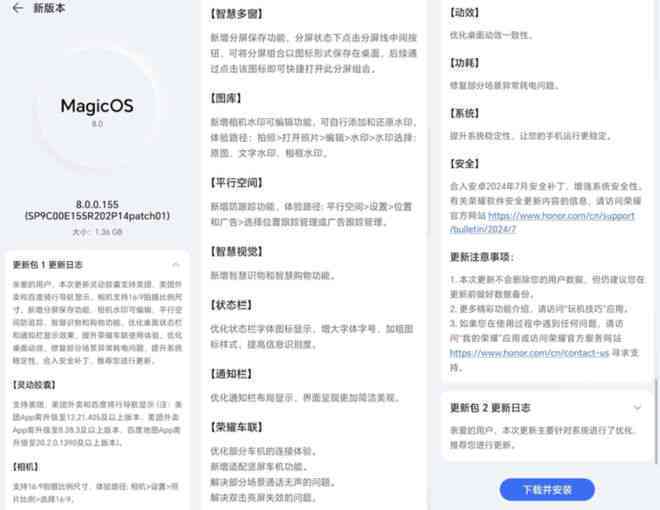Viewport: 660px width, 510px height.
Task: Click the 【灵动胶囊】 heading
Action: [34, 385]
